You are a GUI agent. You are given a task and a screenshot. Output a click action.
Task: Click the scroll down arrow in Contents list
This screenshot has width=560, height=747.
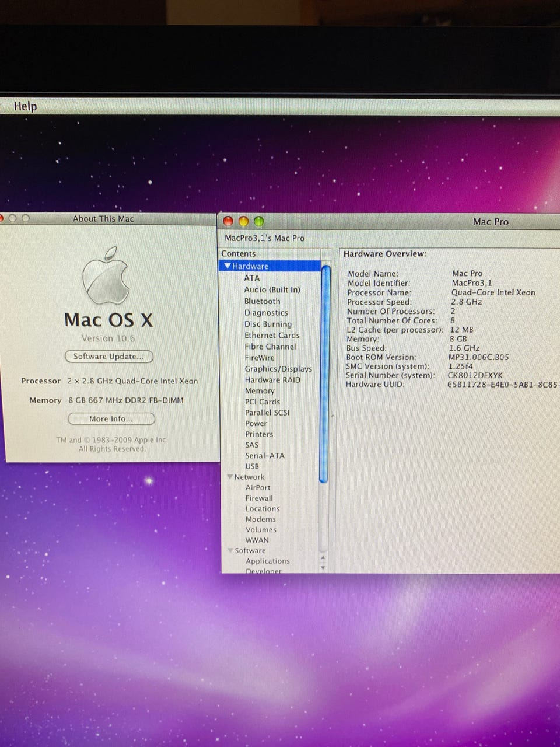323,567
